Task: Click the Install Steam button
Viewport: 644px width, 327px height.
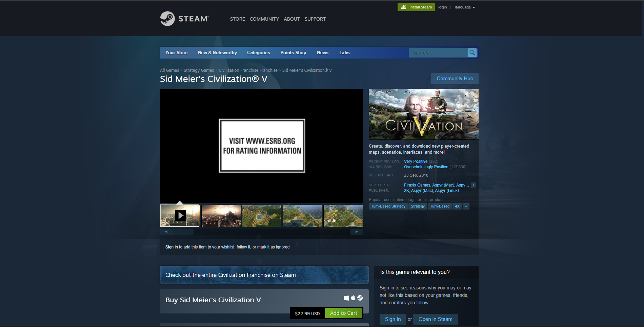Action: pos(416,7)
